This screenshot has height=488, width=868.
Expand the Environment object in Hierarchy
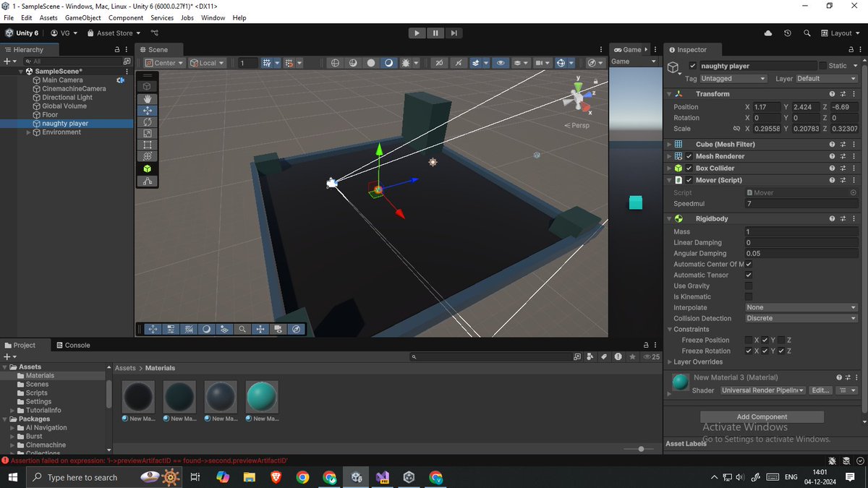(x=29, y=132)
